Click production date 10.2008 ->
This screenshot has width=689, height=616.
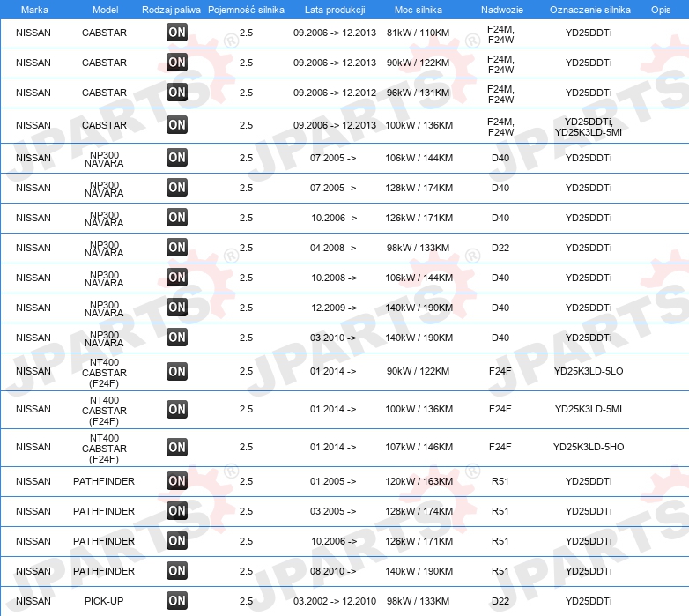pyautogui.click(x=334, y=278)
